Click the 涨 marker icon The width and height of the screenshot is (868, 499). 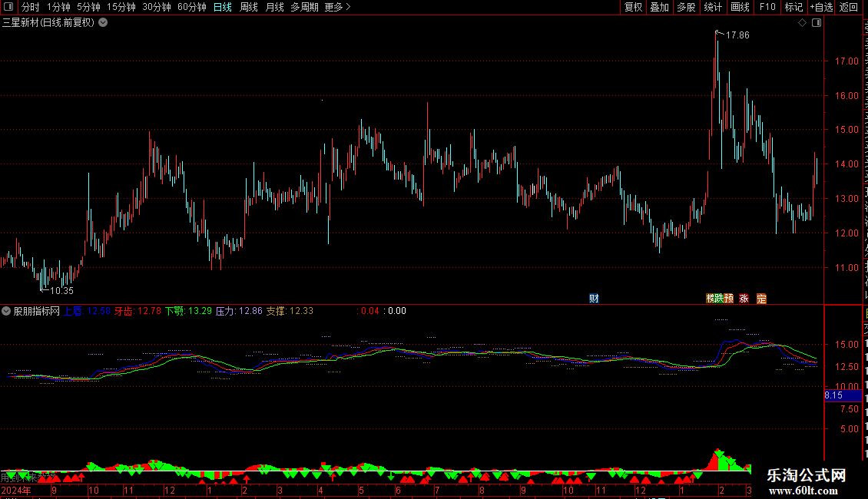click(x=744, y=299)
